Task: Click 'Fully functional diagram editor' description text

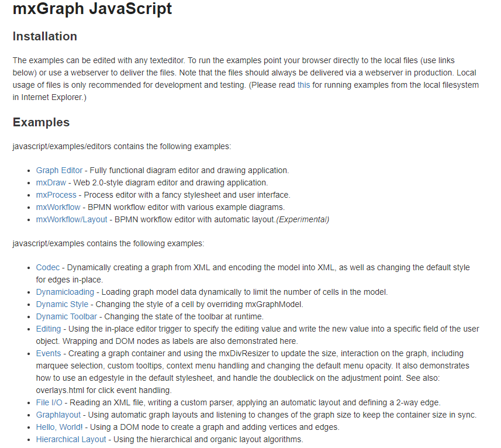Action: click(189, 170)
